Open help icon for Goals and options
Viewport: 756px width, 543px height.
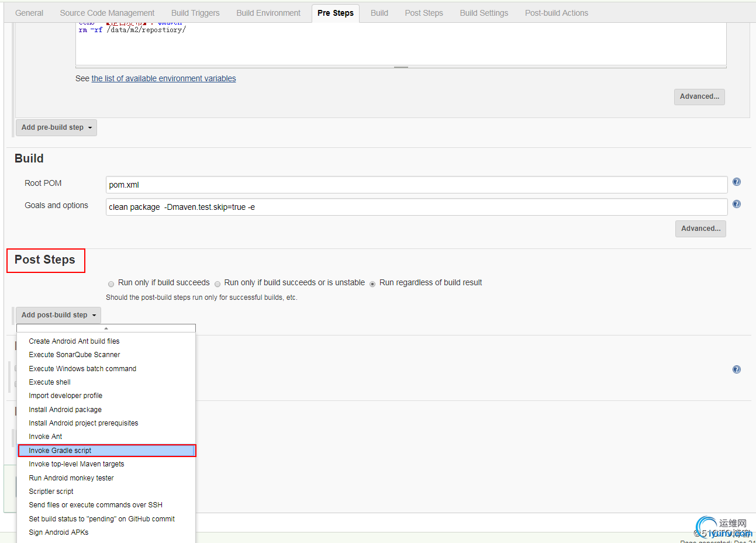(737, 204)
